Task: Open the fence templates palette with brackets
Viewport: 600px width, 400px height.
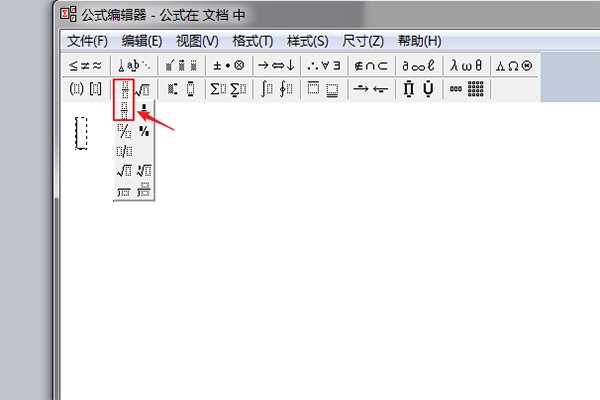Action: (x=86, y=89)
